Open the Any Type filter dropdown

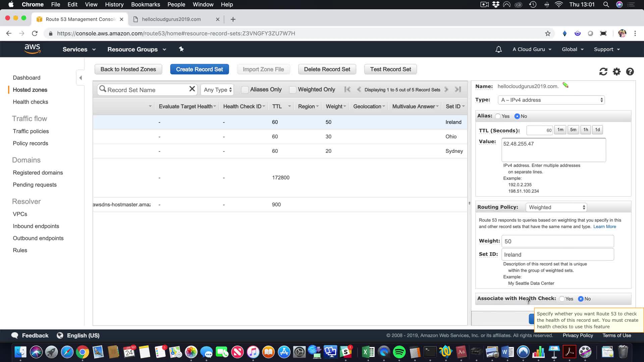[218, 89]
